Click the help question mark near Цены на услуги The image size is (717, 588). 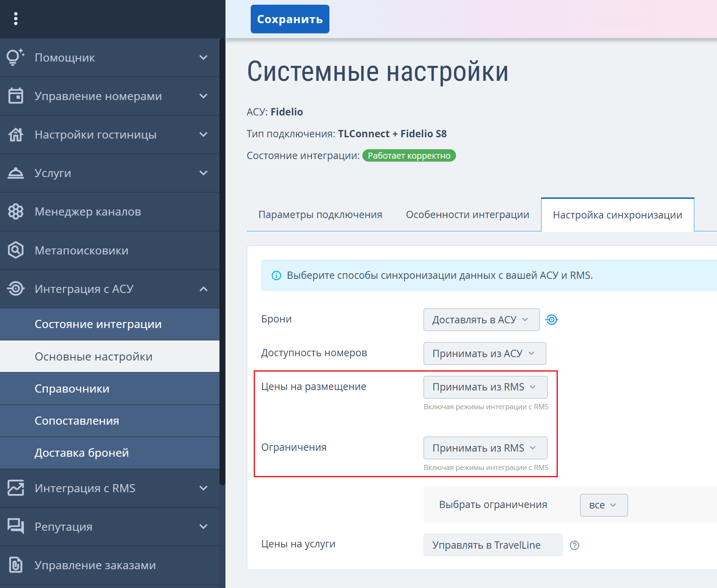click(575, 545)
